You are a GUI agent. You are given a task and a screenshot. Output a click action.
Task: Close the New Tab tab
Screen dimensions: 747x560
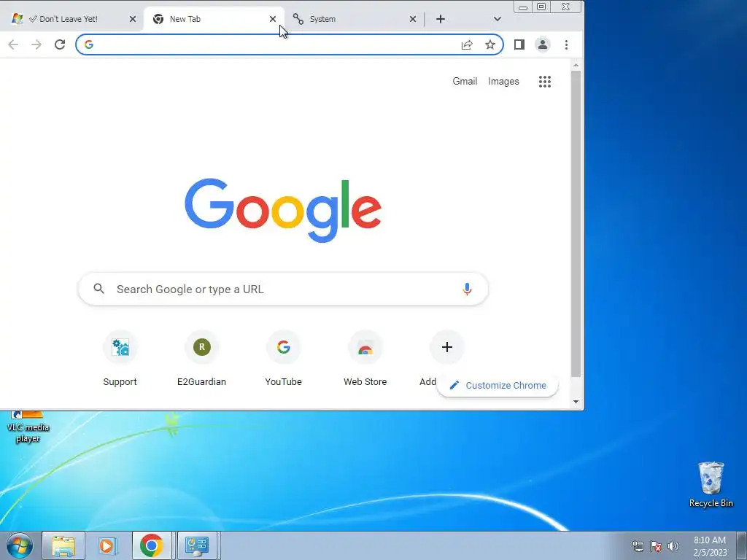(273, 19)
